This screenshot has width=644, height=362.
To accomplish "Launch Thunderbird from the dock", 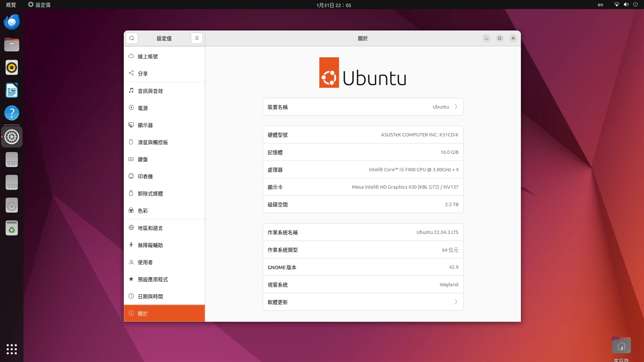I will tap(12, 22).
